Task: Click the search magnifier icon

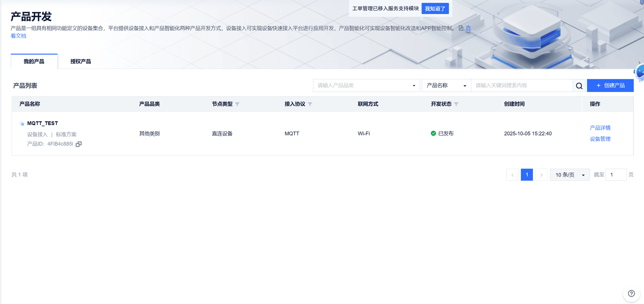Action: (579, 85)
